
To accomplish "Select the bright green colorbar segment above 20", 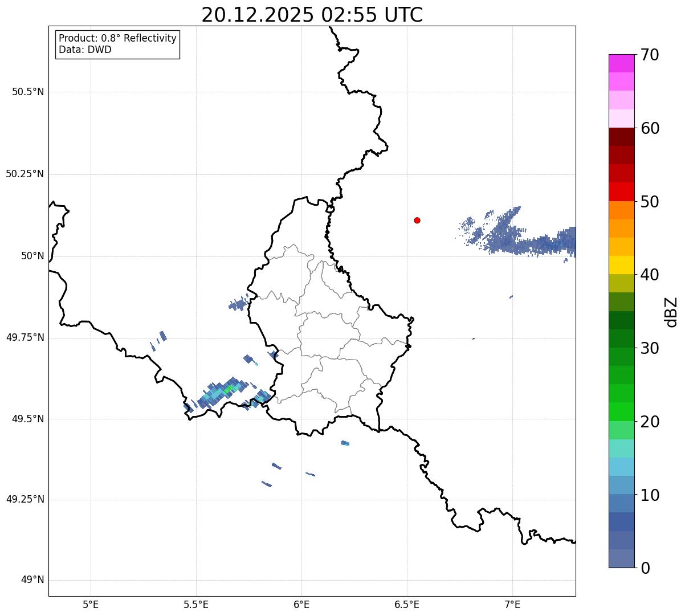I will point(621,411).
